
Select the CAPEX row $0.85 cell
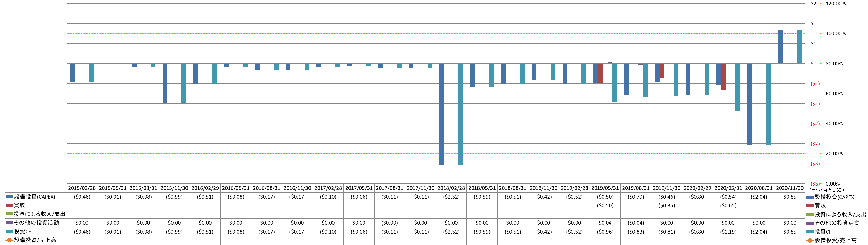coord(790,197)
